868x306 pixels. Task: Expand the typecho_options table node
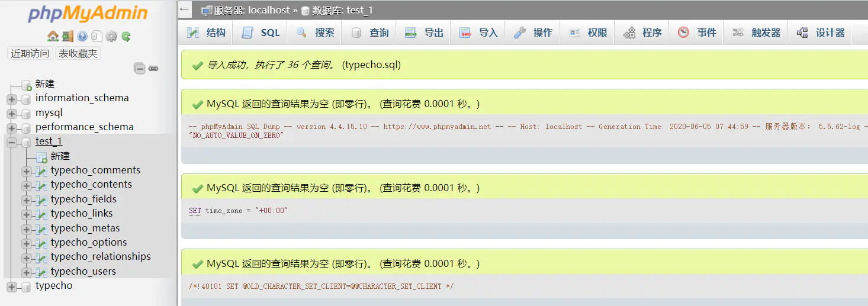tap(27, 243)
